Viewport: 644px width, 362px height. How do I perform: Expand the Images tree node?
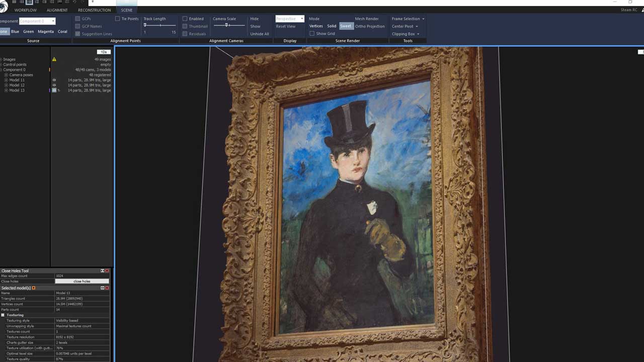coord(1,59)
